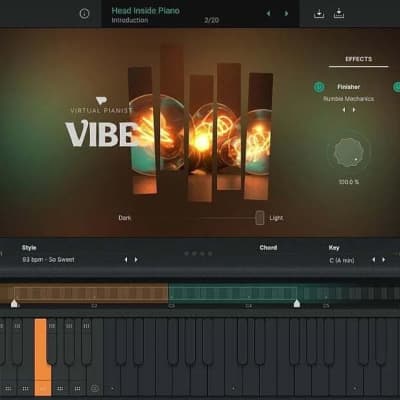This screenshot has height=400, width=400.
Task: Open the 93 bpm - So Sweet style menu
Action: 48,260
